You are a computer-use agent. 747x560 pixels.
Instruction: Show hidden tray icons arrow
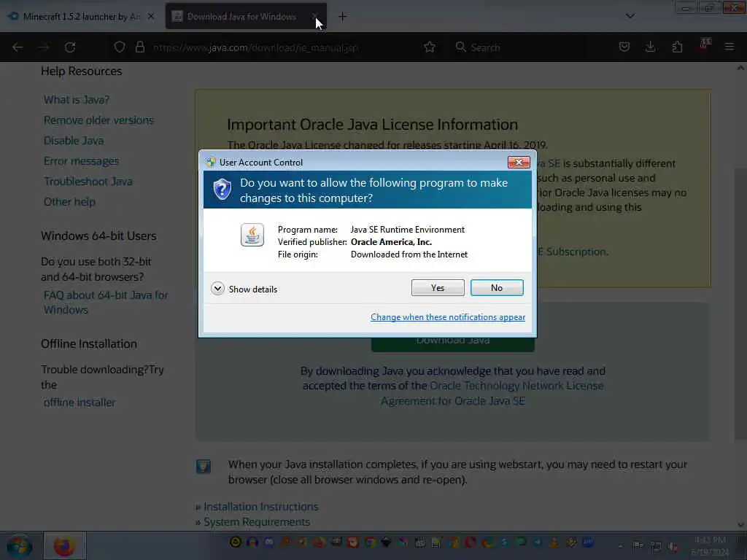pyautogui.click(x=620, y=545)
